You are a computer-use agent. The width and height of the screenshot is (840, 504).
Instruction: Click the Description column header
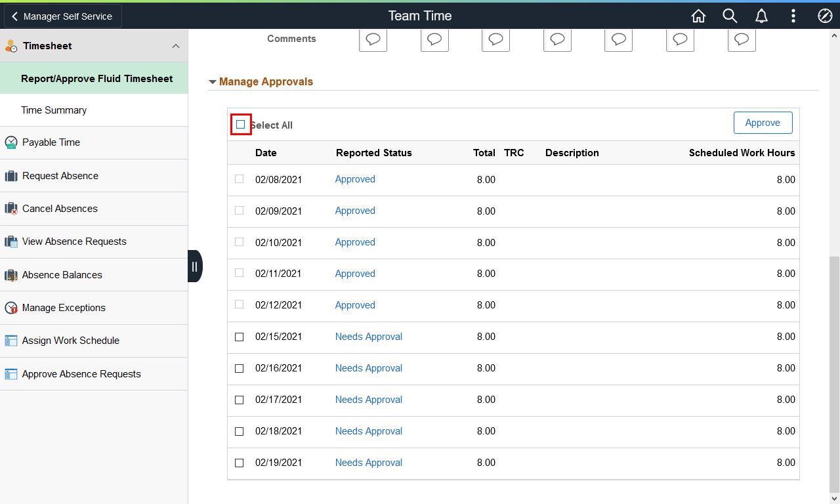click(x=572, y=153)
